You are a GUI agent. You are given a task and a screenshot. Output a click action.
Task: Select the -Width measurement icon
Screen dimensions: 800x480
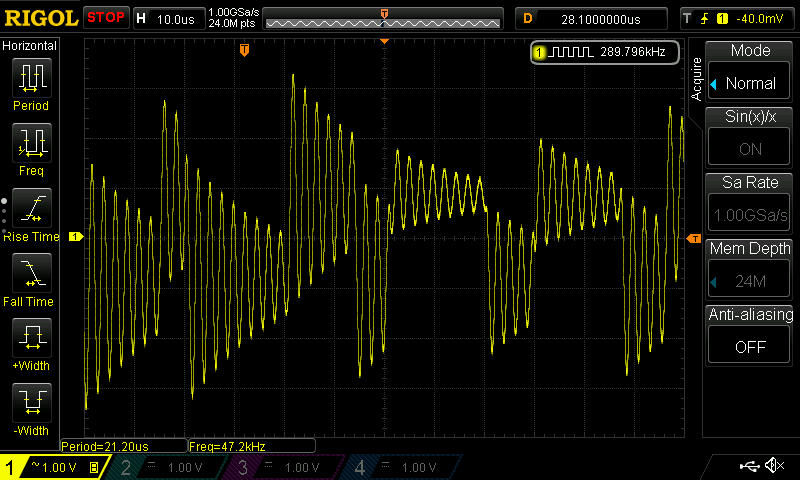(x=31, y=404)
